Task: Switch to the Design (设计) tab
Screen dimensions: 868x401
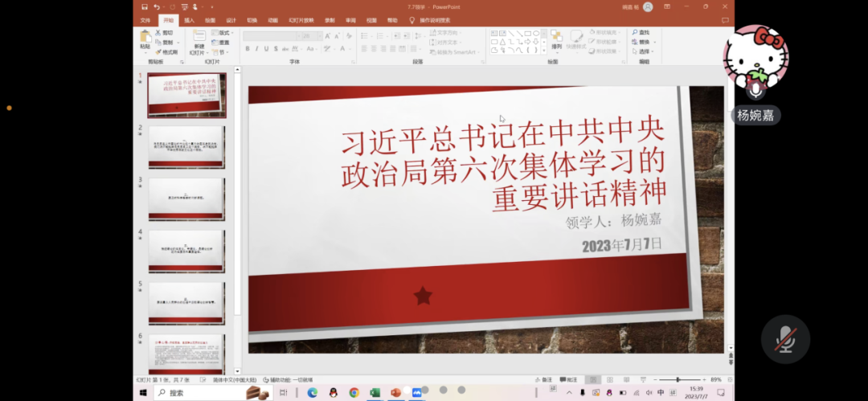Action: click(x=231, y=21)
